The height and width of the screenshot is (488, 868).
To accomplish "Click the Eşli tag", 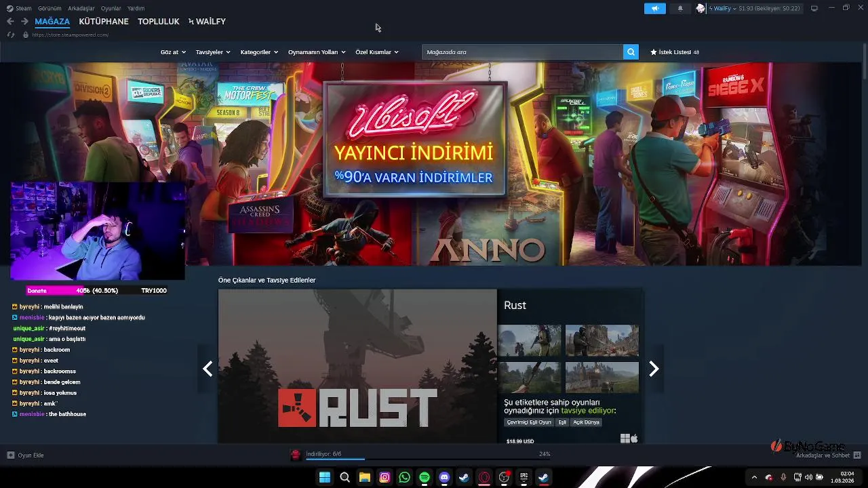I will pos(562,422).
